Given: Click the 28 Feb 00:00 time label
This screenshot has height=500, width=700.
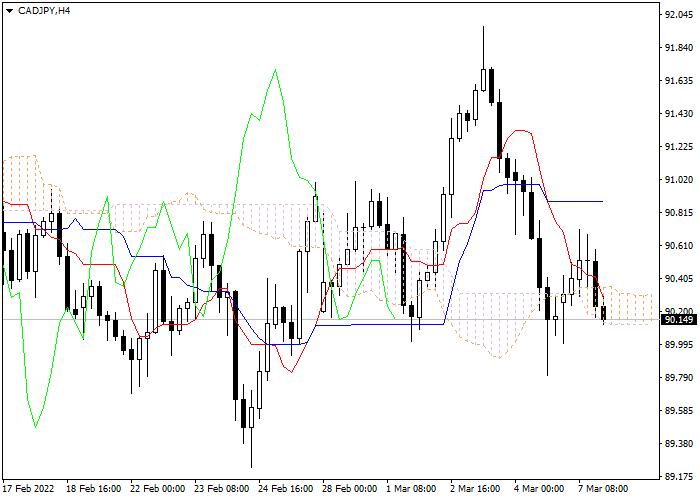Looking at the screenshot, I should coord(350,488).
